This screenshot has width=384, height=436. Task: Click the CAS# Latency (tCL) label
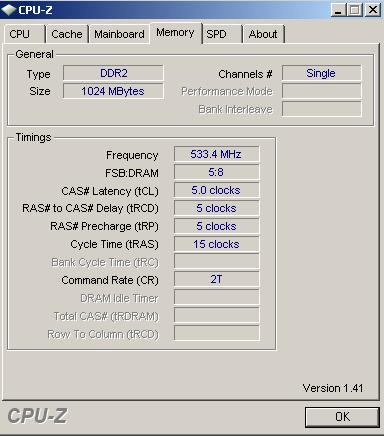tap(110, 191)
